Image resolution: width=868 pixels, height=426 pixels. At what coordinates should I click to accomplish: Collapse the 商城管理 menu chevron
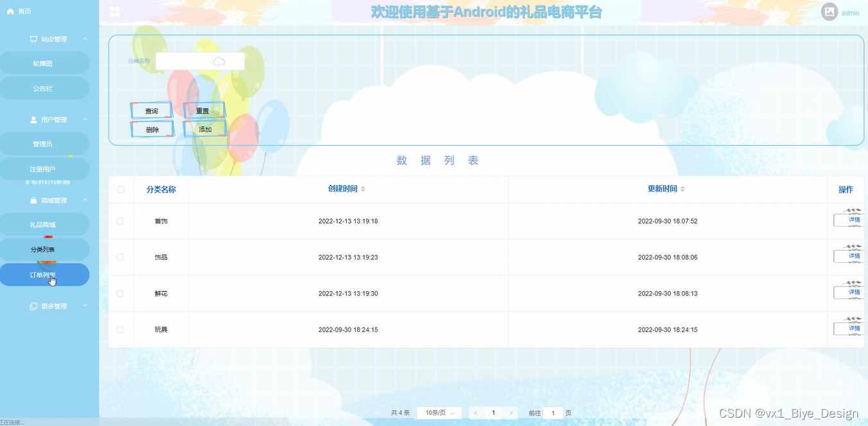pos(85,200)
